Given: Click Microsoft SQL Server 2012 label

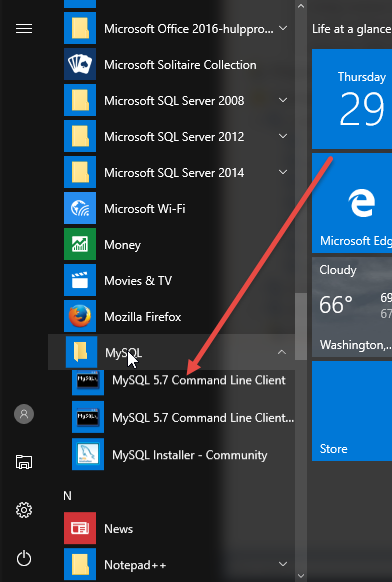Looking at the screenshot, I should tap(174, 137).
